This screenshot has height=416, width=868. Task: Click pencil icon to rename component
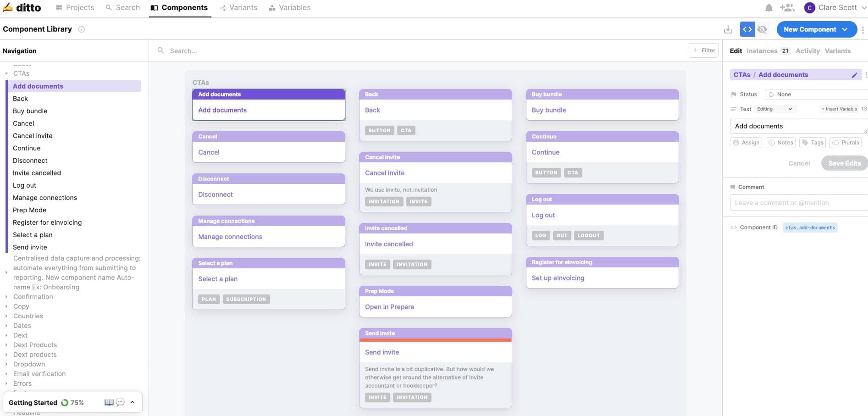point(854,75)
